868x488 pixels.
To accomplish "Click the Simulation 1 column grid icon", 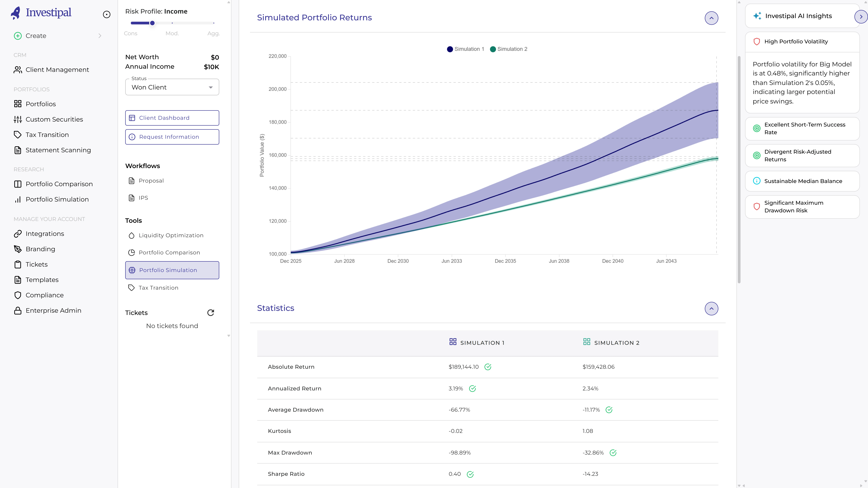I will click(x=453, y=342).
